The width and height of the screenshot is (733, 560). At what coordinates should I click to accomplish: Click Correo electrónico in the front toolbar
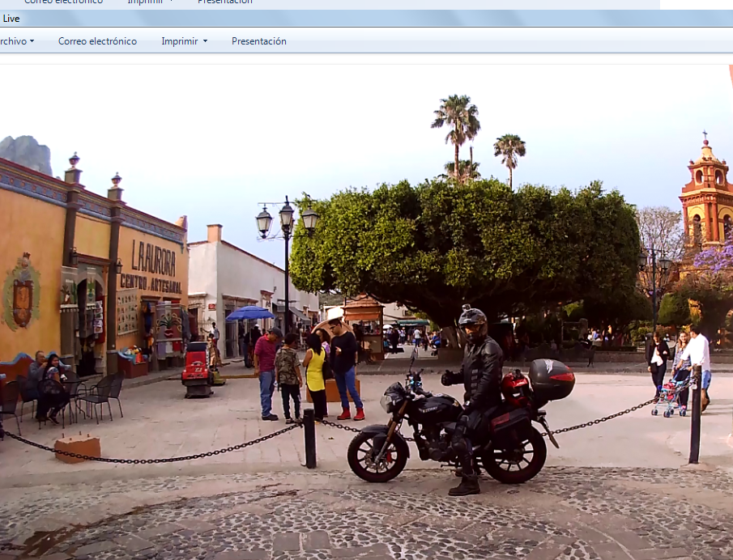[x=97, y=41]
